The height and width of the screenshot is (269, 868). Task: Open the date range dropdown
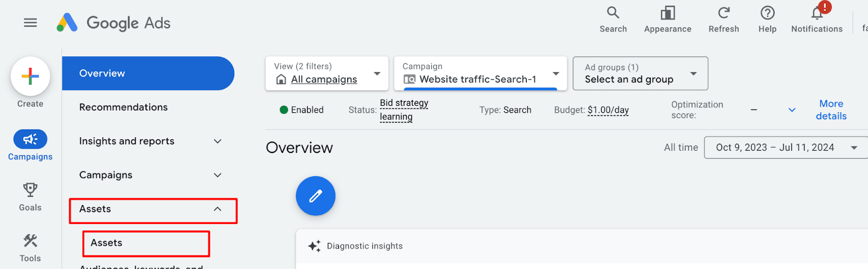click(786, 148)
